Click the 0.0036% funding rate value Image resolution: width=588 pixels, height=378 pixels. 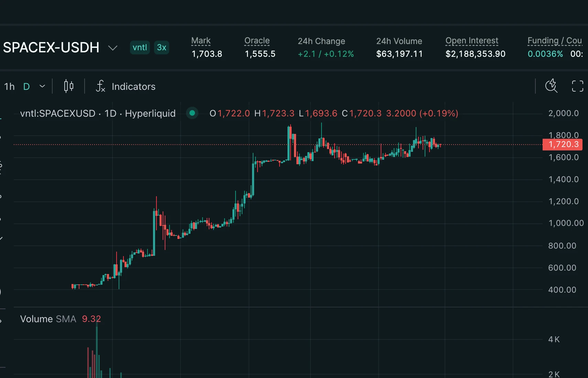[x=545, y=54]
